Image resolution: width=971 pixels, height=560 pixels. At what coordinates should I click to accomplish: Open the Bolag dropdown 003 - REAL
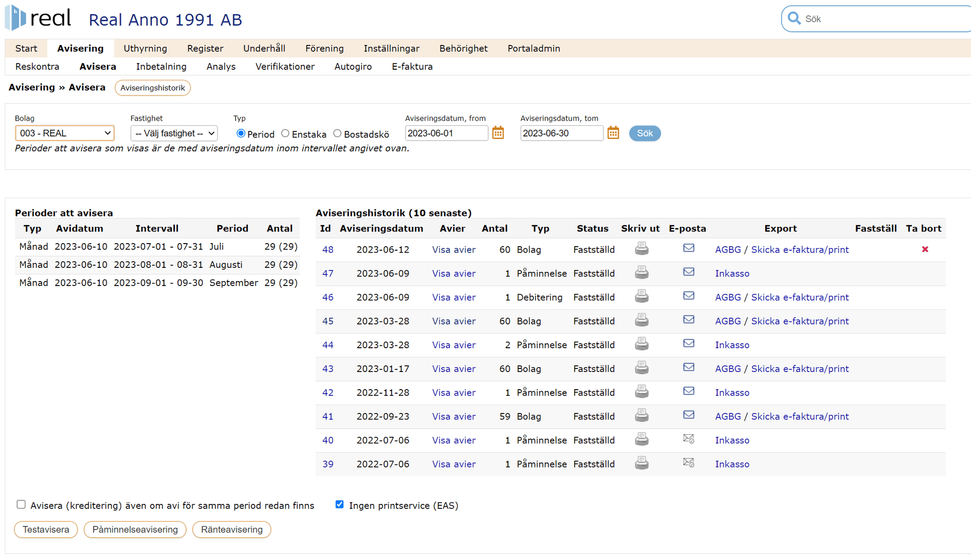pyautogui.click(x=65, y=133)
